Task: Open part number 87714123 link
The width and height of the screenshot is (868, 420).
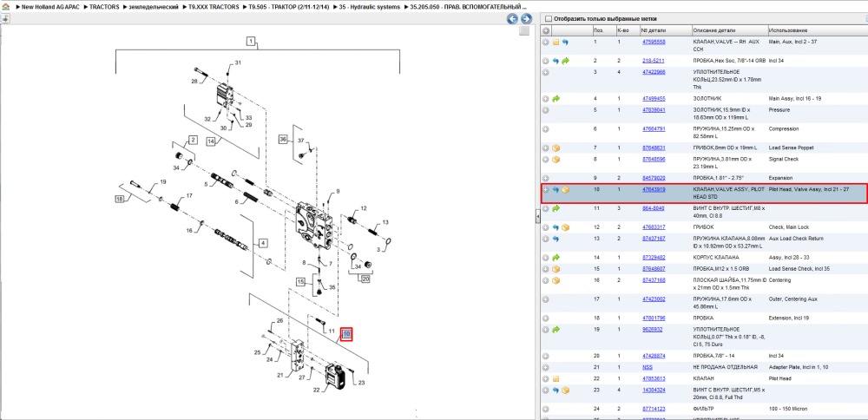Action: 654,409
